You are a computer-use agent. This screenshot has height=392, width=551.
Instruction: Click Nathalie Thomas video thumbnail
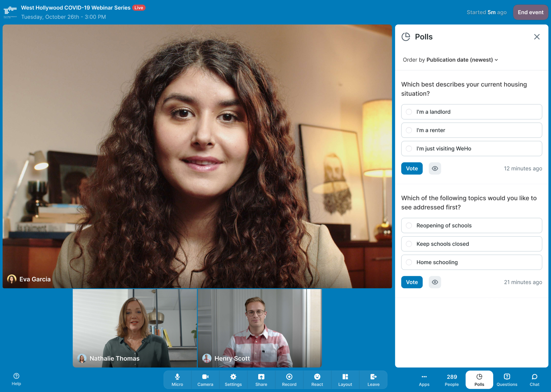point(135,328)
